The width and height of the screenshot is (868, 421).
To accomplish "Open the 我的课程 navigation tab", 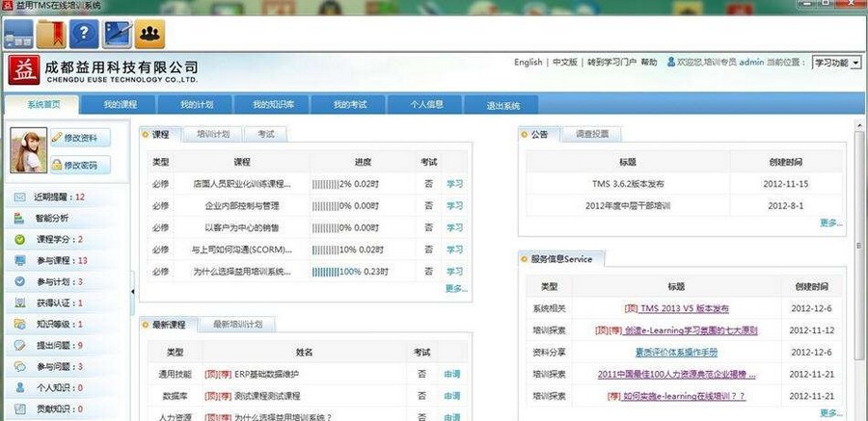I will click(x=120, y=105).
